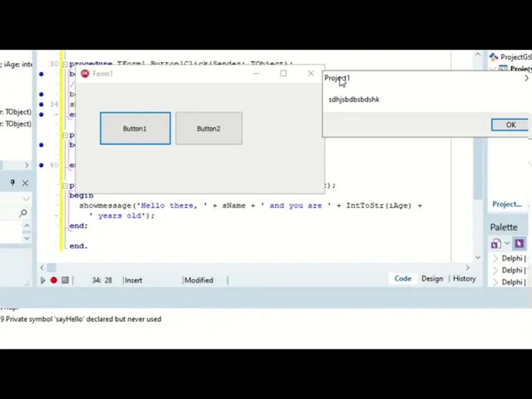
Task: Click the pin icon on the left panel
Action: point(12,183)
